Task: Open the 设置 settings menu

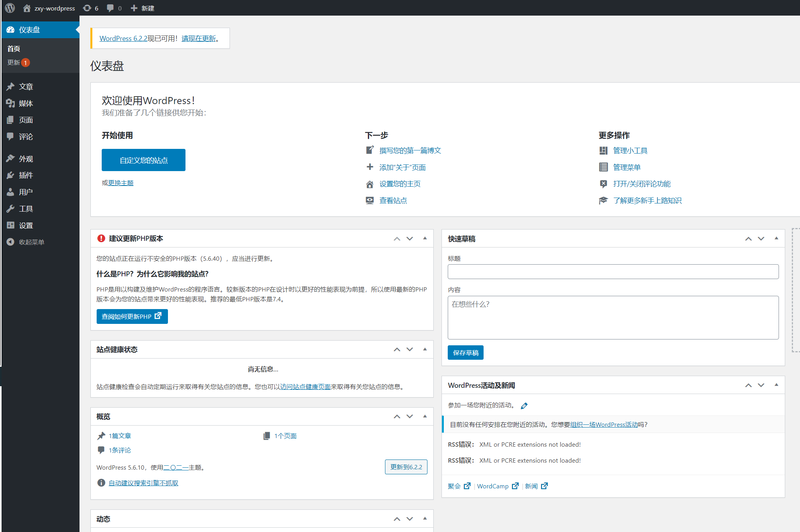Action: click(x=26, y=225)
